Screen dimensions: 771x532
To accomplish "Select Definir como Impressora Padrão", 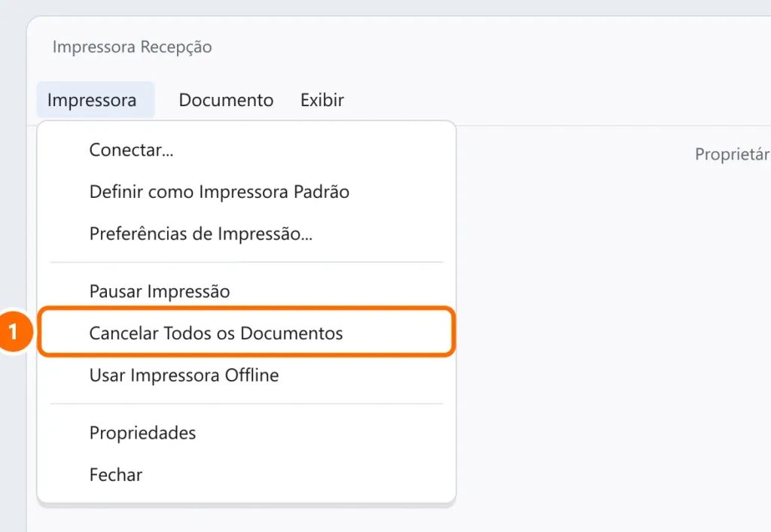I will 246,192.
